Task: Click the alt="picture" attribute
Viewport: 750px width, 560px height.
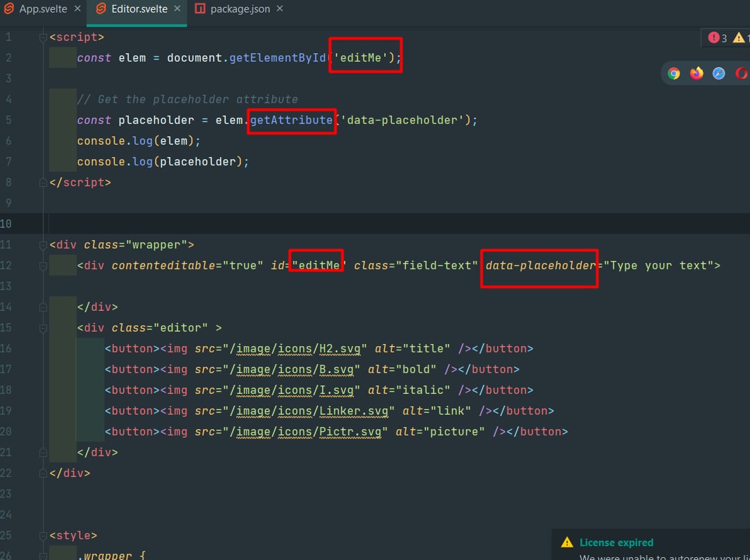Action: [440, 432]
